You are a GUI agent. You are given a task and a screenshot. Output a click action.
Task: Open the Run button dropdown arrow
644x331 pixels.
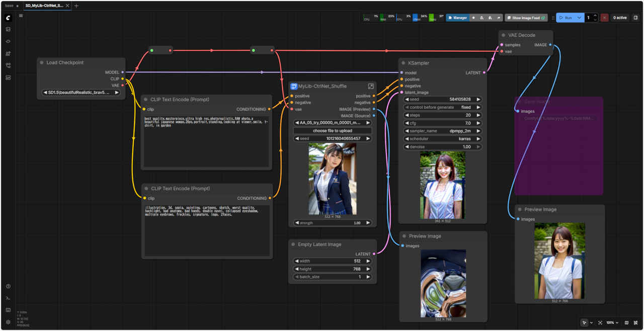point(580,18)
